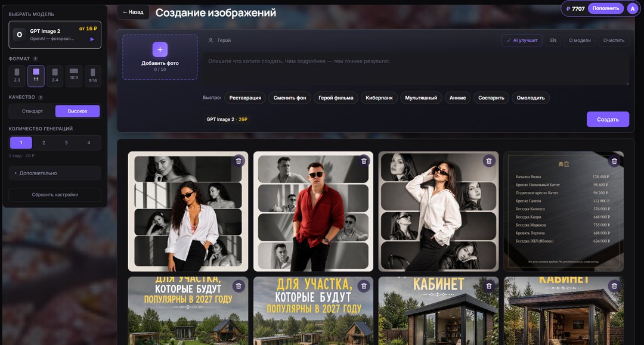Open the user avatar A
The height and width of the screenshot is (345, 644).
click(632, 8)
